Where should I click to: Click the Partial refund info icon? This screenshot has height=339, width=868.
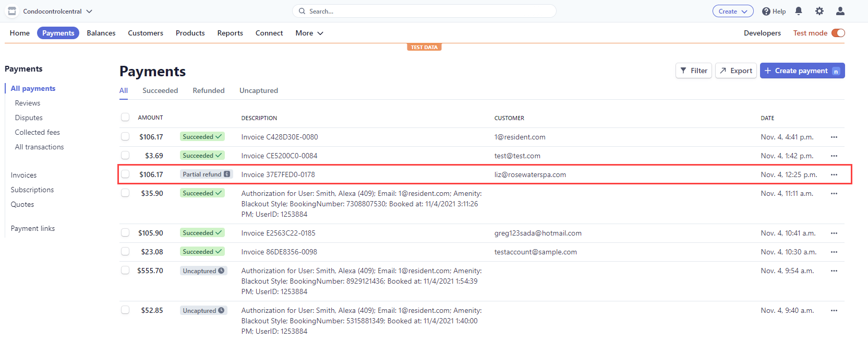(x=227, y=174)
